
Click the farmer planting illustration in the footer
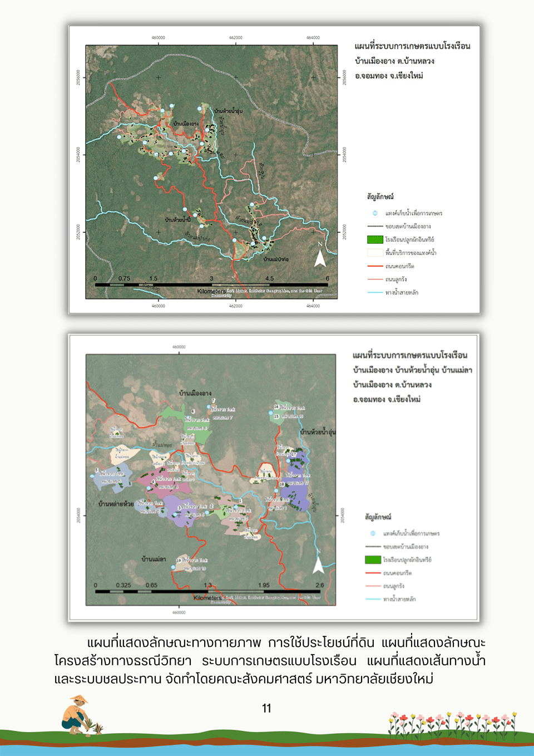[x=80, y=716]
